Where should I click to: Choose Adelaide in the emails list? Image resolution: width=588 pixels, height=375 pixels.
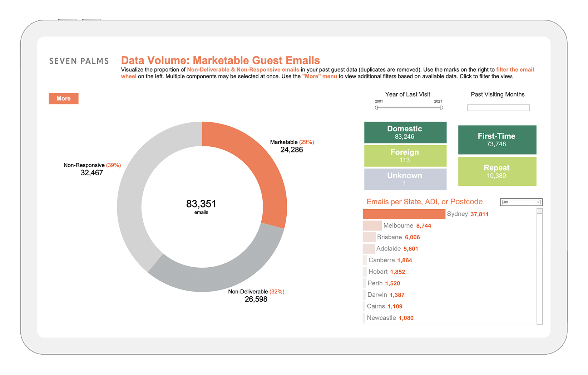click(x=390, y=249)
